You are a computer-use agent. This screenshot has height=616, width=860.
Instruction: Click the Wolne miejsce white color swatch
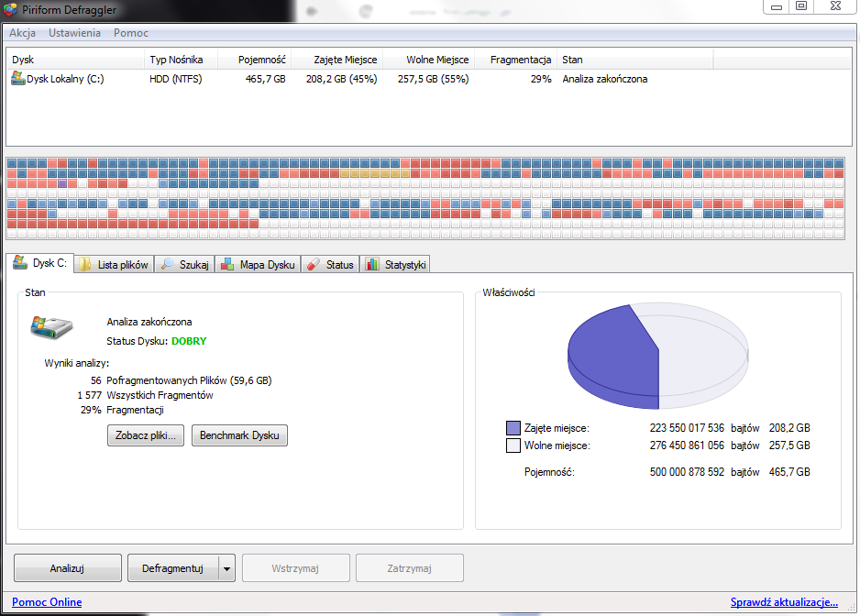point(513,445)
